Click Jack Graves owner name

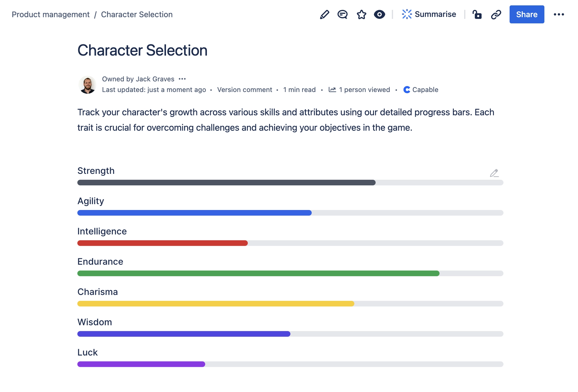pyautogui.click(x=155, y=79)
